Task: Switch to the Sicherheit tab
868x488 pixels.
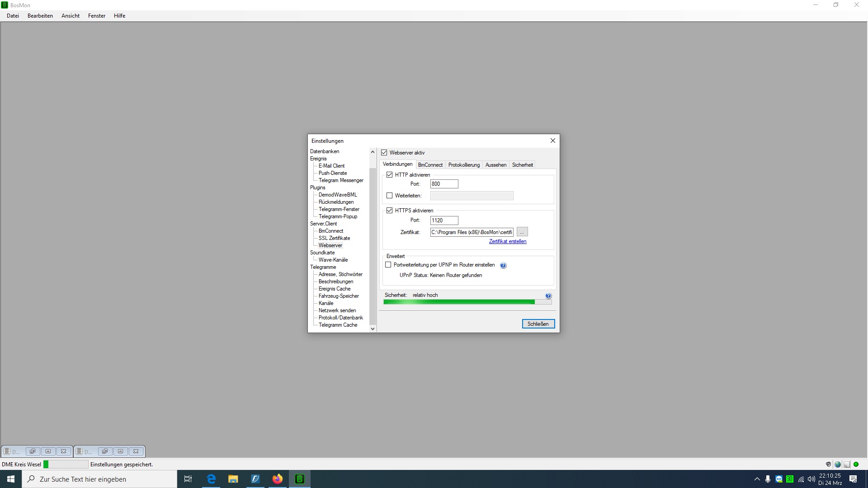Action: 522,164
